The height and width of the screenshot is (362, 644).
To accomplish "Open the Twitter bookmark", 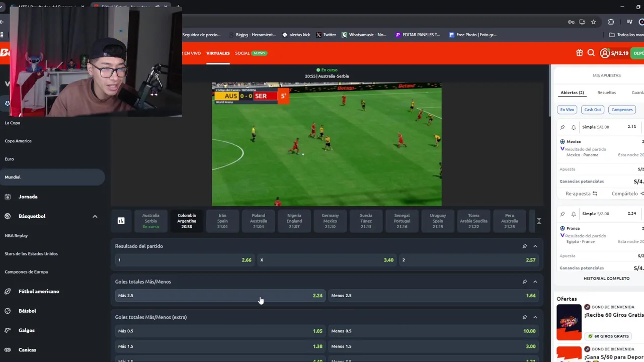I will tap(326, 35).
